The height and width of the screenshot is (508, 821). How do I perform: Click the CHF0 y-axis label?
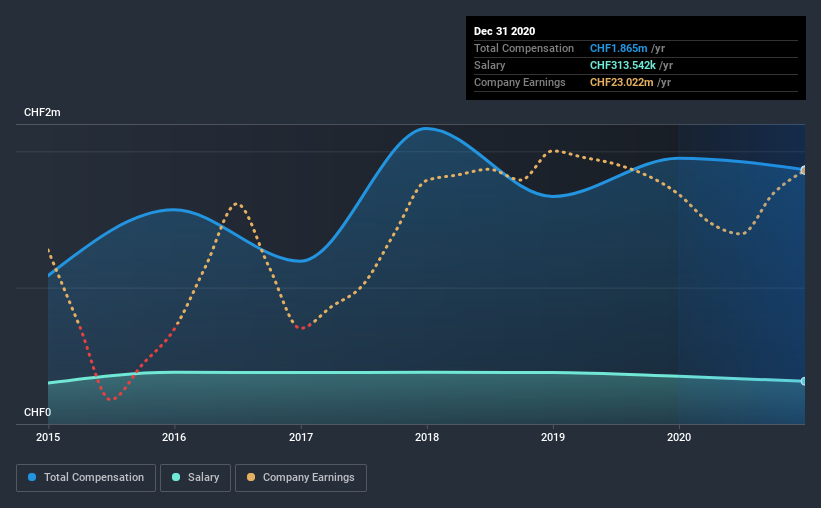point(37,412)
